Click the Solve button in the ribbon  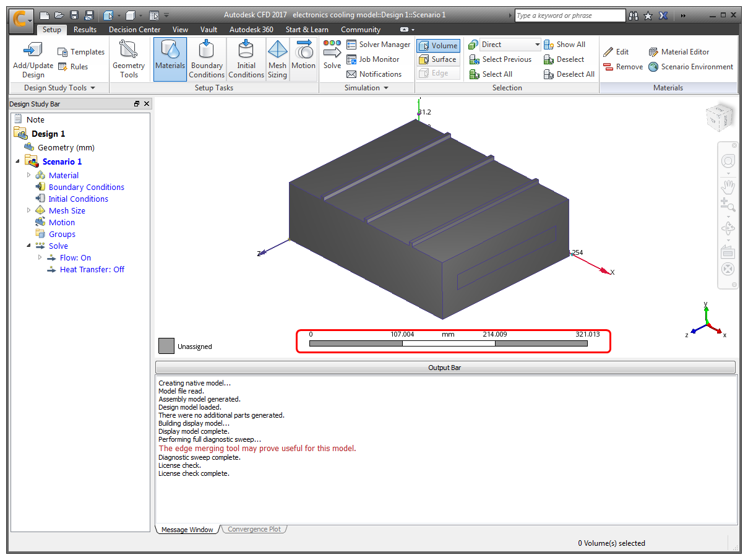point(332,54)
